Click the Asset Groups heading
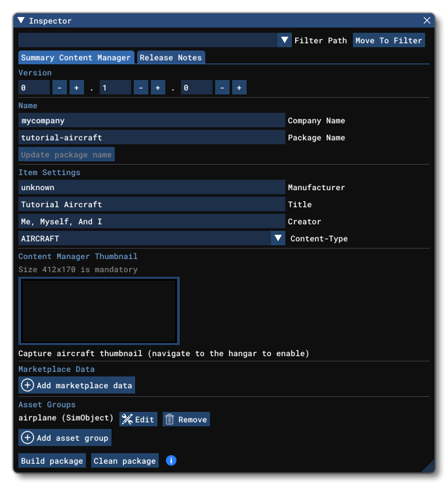This screenshot has height=486, width=448. pos(47,405)
